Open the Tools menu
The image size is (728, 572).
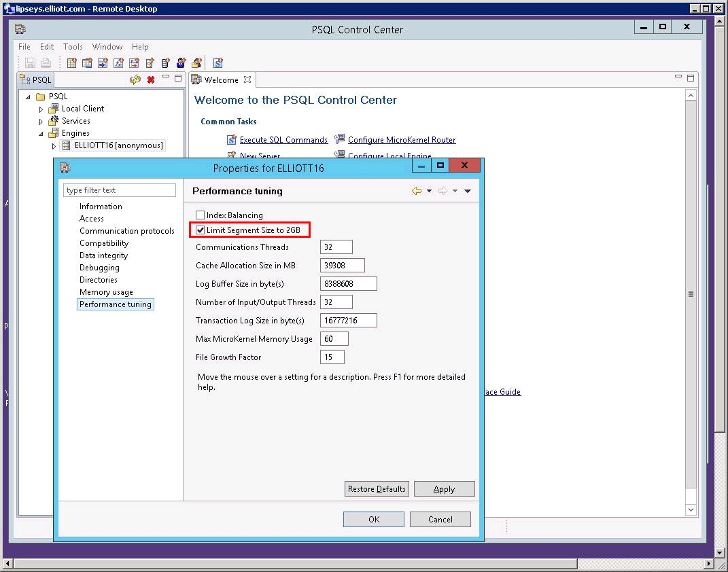point(73,46)
